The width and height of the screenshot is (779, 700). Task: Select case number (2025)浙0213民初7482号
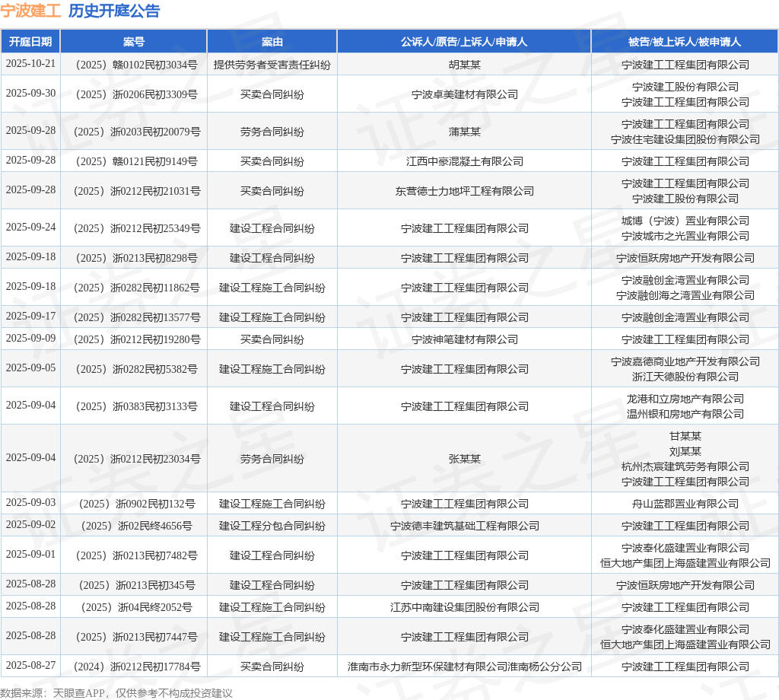point(136,555)
